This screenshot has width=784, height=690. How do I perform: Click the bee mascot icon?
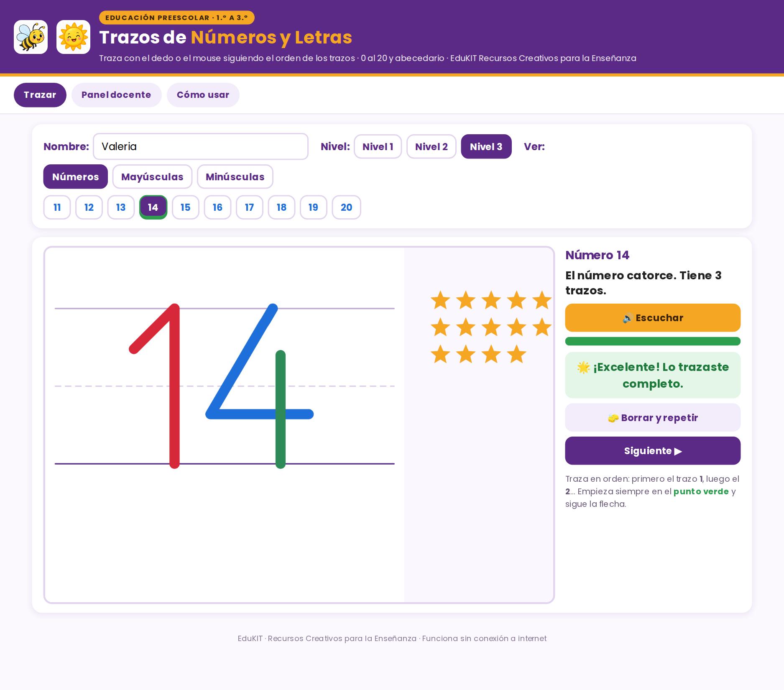click(31, 37)
